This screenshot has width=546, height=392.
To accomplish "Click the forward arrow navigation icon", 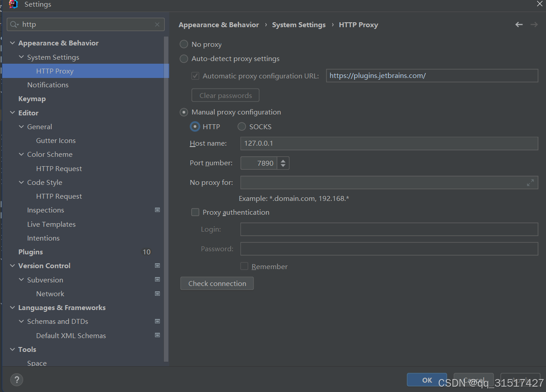I will point(534,24).
